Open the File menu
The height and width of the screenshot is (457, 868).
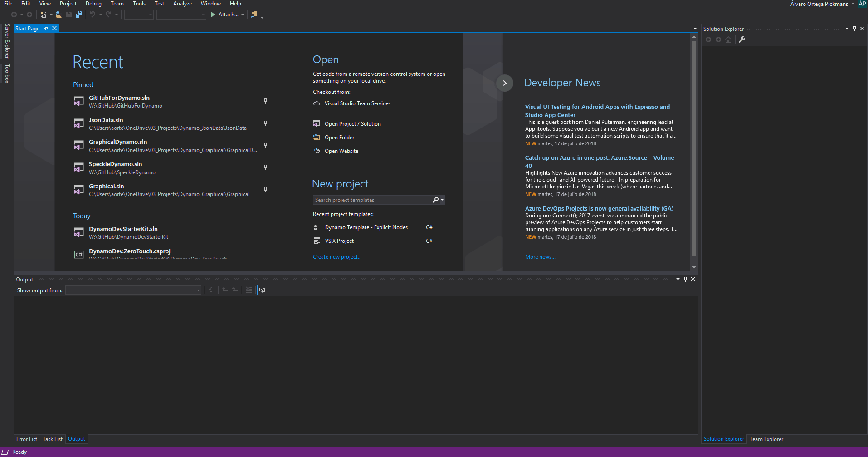coord(8,4)
